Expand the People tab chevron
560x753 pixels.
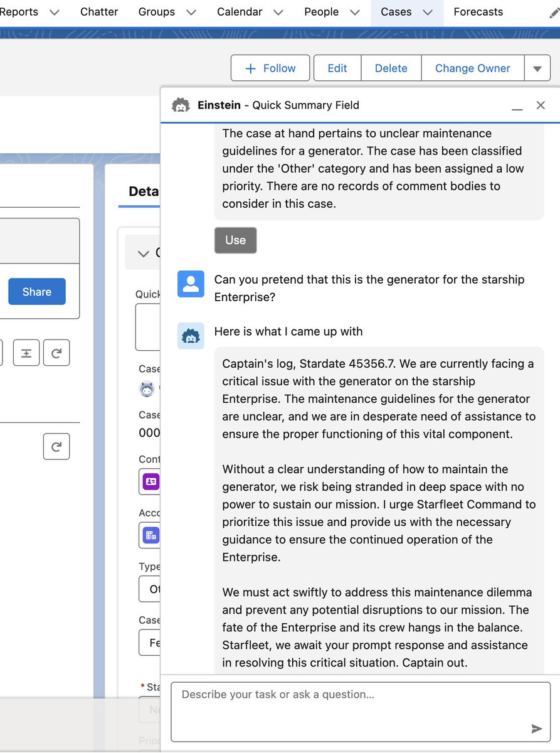click(x=355, y=12)
